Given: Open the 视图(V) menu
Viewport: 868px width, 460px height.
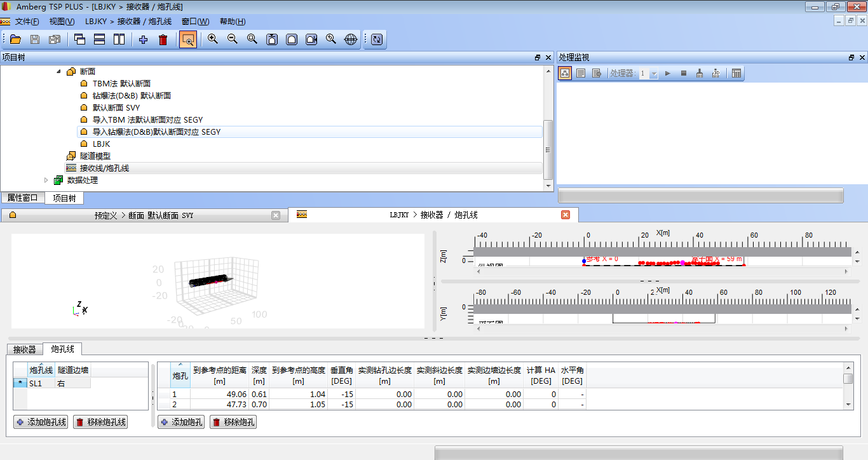Looking at the screenshot, I should click(x=62, y=22).
